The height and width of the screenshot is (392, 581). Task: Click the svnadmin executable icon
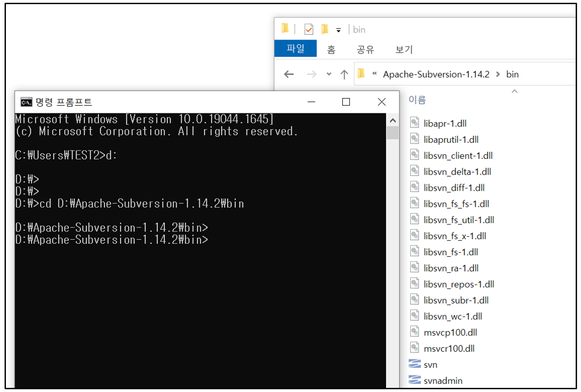[415, 380]
